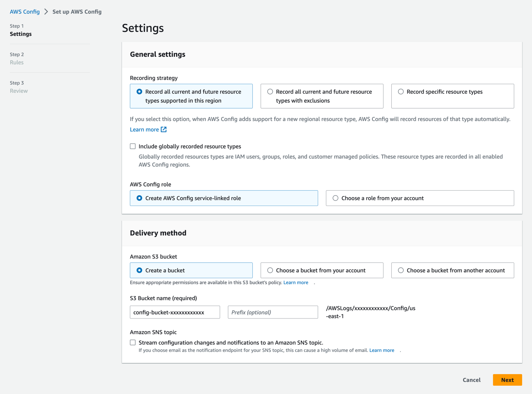
Task: Select "Choose a role from your account"
Action: tap(335, 198)
